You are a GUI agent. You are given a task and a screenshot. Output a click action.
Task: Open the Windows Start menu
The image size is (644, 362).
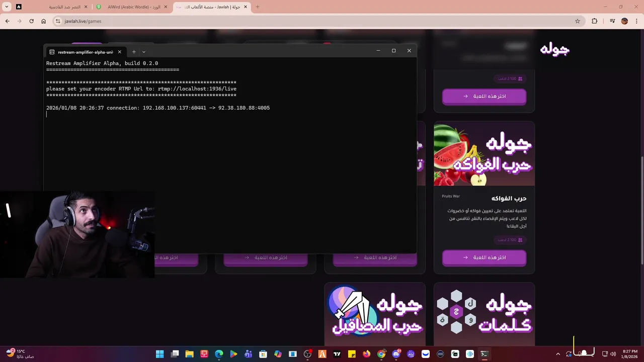tap(159, 354)
